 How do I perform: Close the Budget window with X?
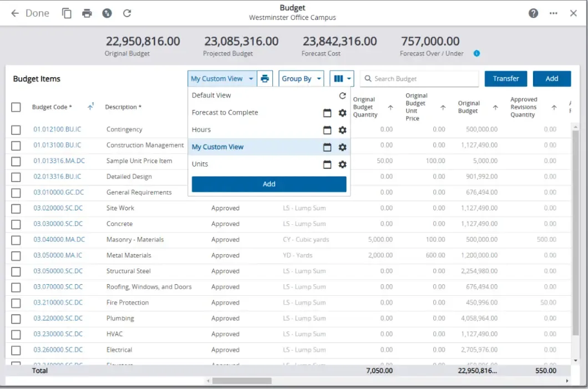(574, 13)
